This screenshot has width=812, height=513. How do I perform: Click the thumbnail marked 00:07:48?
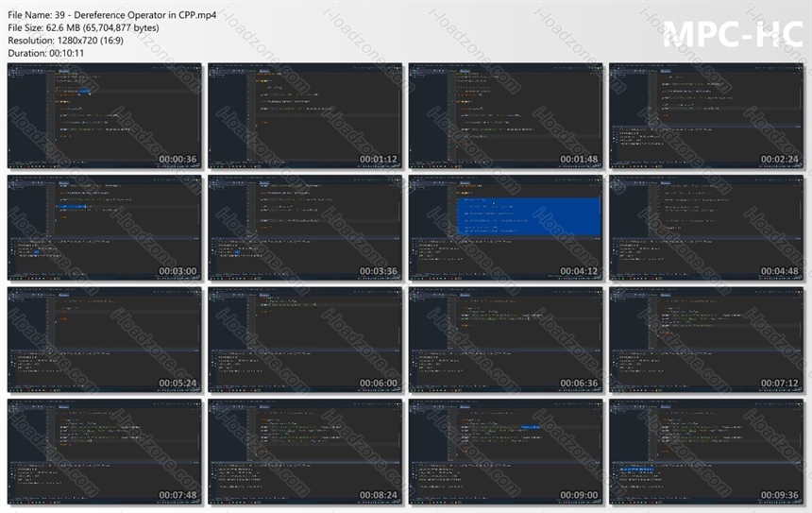coord(104,452)
